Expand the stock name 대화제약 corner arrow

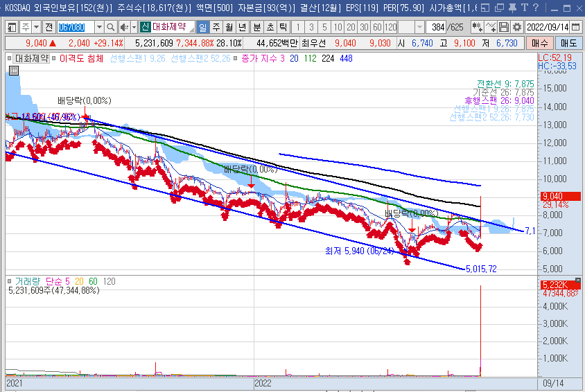[x=191, y=30]
